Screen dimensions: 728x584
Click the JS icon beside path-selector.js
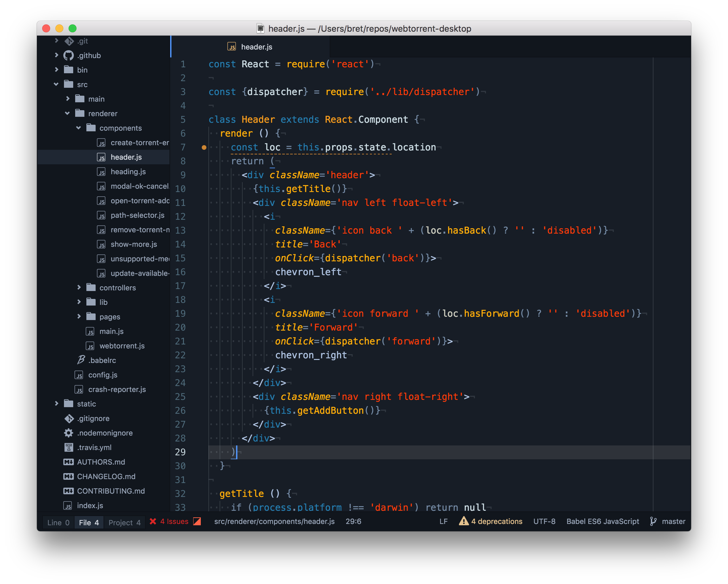pos(101,216)
